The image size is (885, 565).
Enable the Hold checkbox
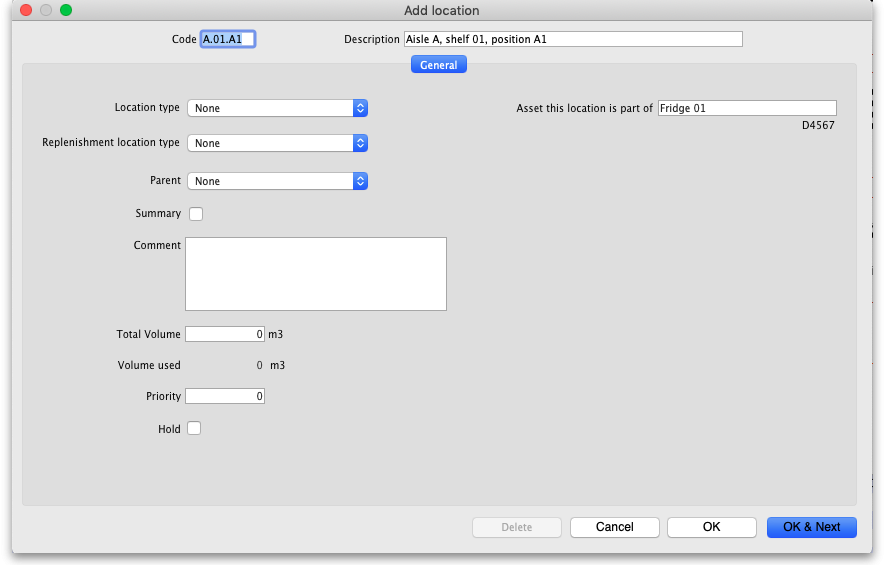[x=195, y=429]
